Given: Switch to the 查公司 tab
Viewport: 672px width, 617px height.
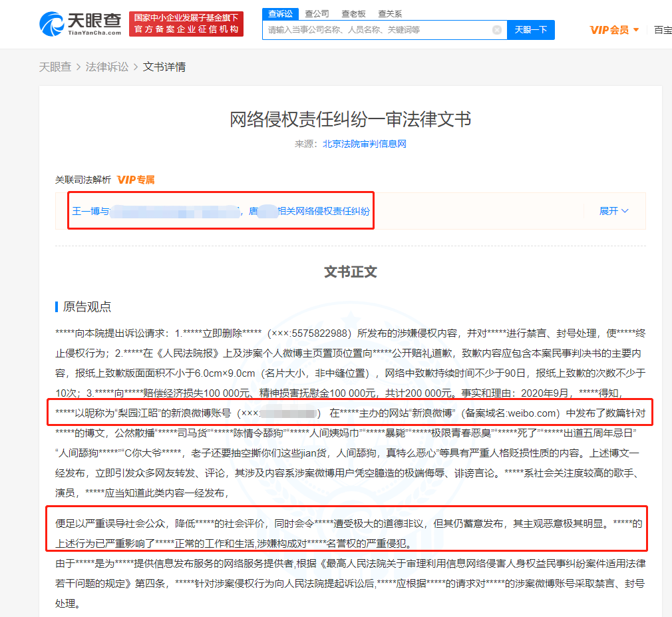Looking at the screenshot, I should (x=317, y=14).
